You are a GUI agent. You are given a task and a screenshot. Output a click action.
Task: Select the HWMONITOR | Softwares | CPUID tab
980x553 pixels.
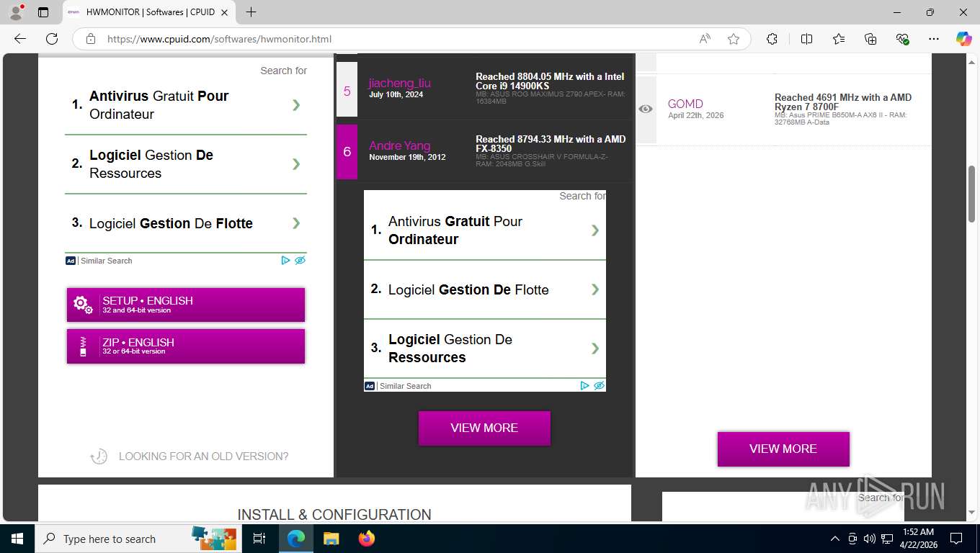pos(149,12)
